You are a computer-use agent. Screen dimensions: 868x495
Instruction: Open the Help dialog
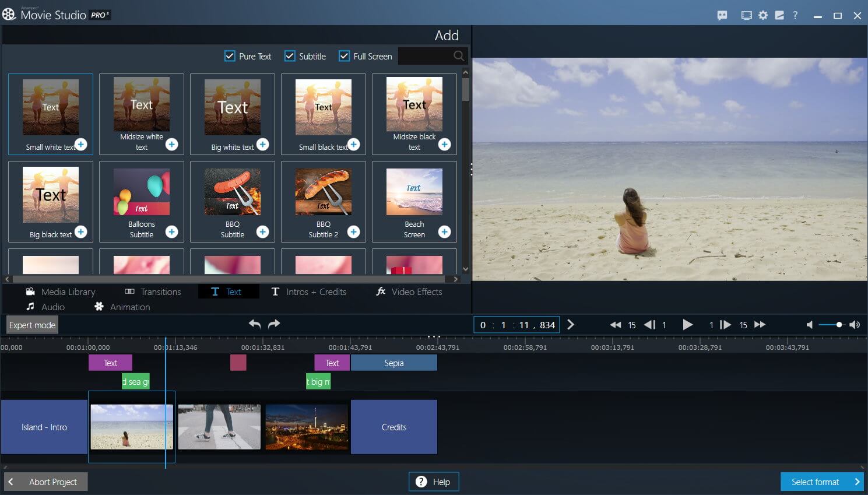point(433,482)
